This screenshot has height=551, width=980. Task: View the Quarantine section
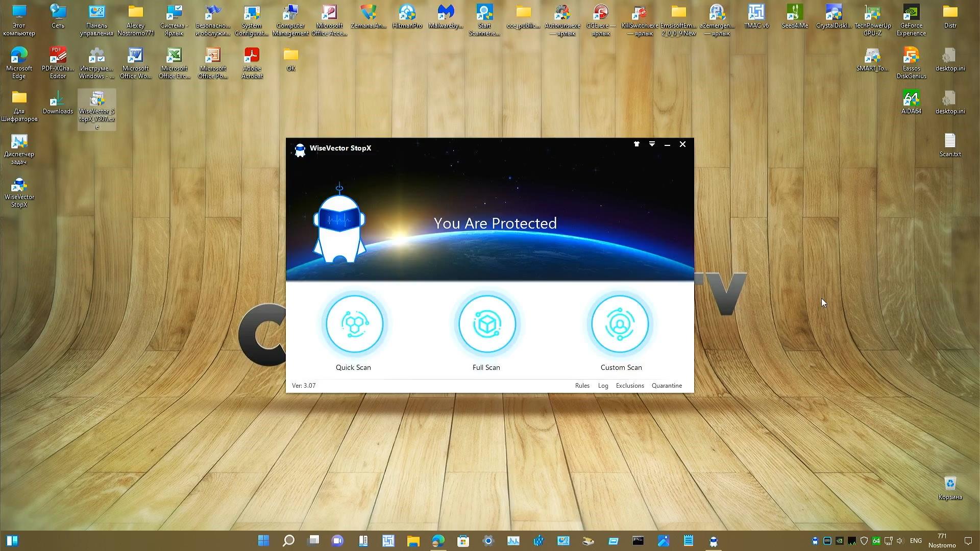pos(667,386)
